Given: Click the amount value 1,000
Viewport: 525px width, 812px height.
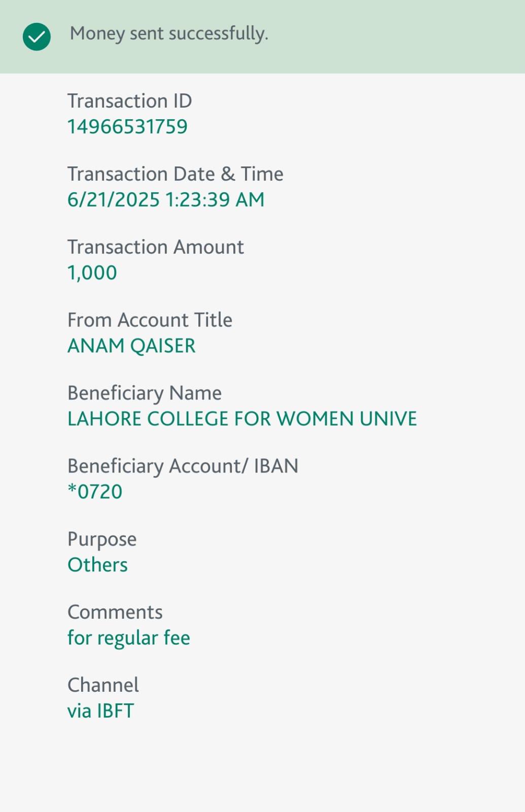Looking at the screenshot, I should tap(92, 273).
